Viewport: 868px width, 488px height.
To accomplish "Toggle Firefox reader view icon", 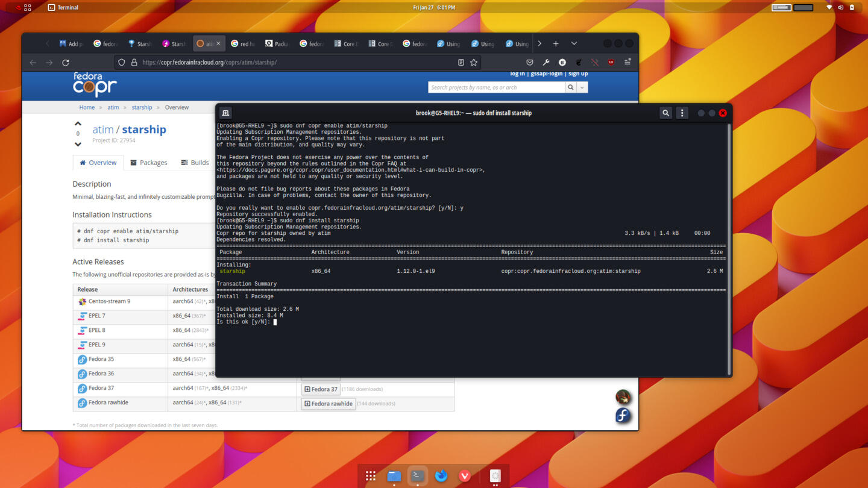I will [x=461, y=62].
